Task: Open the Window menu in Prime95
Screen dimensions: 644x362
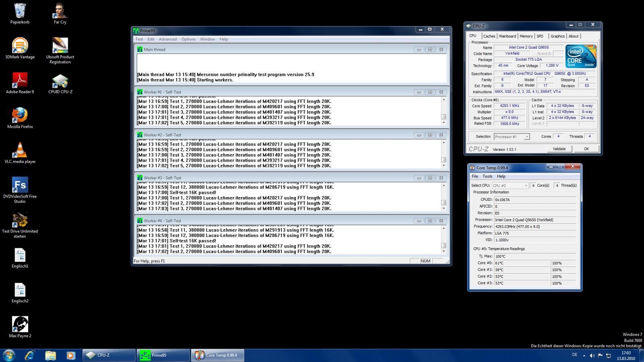Action: point(207,39)
